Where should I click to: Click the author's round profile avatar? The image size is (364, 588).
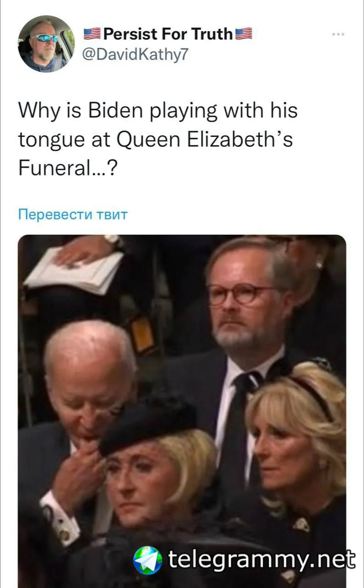(x=46, y=44)
